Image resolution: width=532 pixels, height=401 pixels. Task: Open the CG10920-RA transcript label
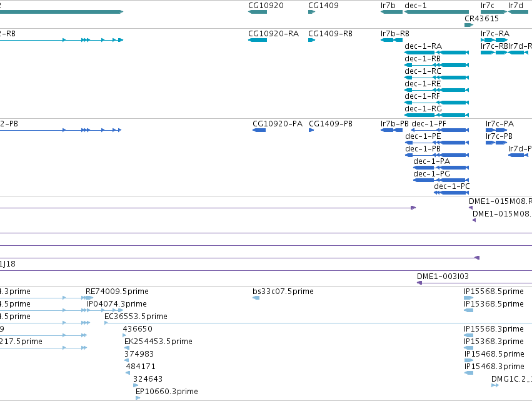click(x=273, y=34)
